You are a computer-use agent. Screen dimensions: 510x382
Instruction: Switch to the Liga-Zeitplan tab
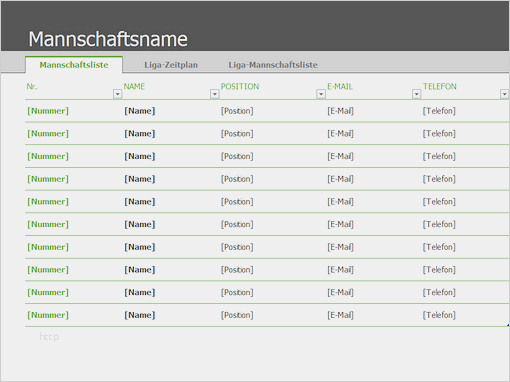pos(171,65)
